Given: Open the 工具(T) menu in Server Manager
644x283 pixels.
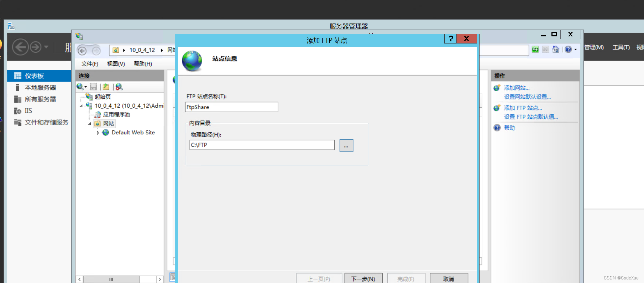Looking at the screenshot, I should coord(621,47).
